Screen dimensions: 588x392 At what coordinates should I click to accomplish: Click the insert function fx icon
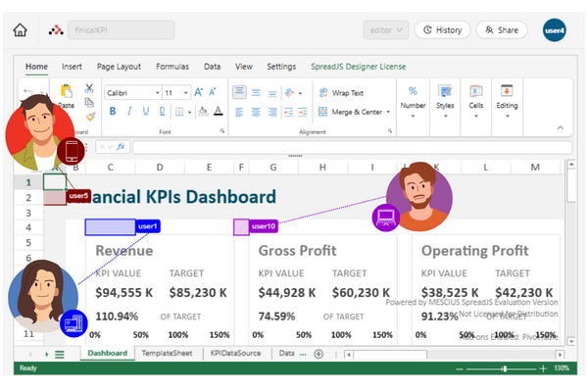121,147
